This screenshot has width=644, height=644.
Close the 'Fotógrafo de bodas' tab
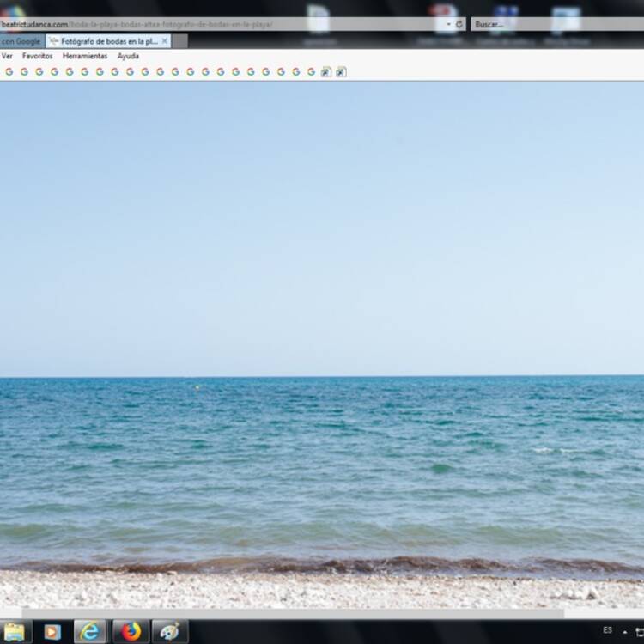pos(165,41)
